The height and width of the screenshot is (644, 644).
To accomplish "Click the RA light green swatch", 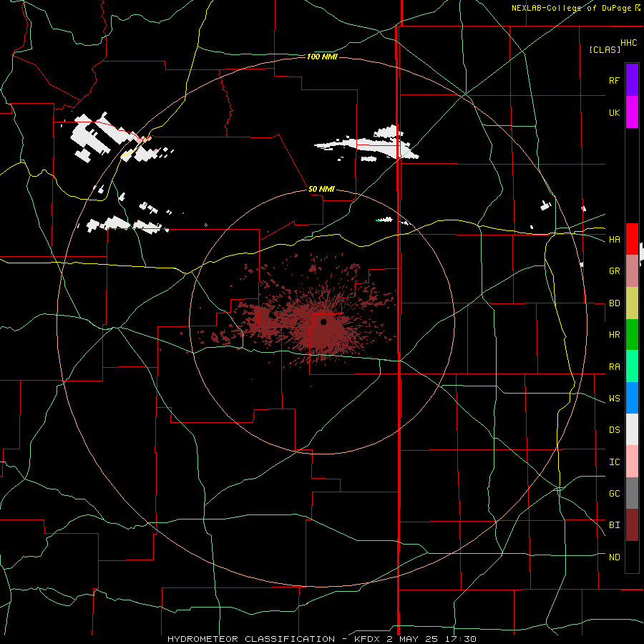I will 632,366.
